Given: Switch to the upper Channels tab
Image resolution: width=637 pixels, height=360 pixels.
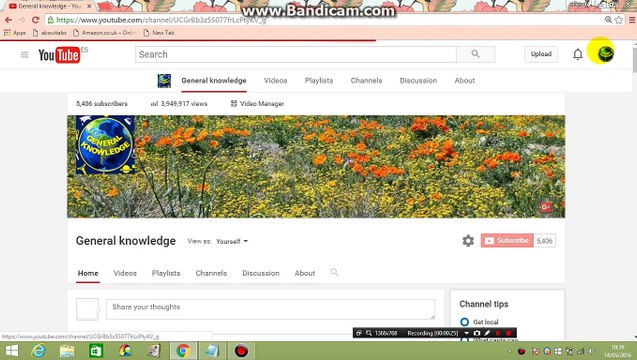Looking at the screenshot, I should tap(366, 80).
